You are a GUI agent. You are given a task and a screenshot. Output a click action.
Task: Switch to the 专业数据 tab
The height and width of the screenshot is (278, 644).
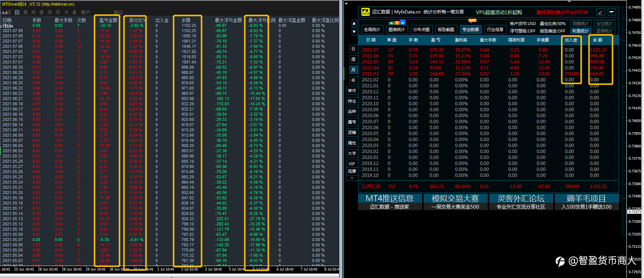pyautogui.click(x=471, y=29)
